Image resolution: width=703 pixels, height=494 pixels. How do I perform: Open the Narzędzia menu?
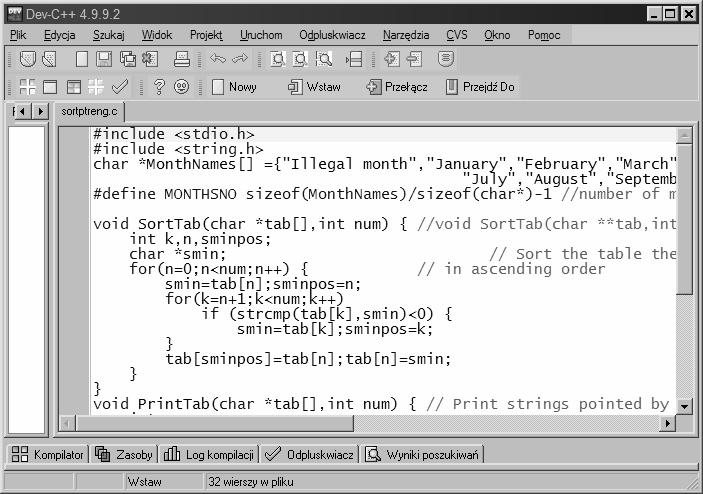pyautogui.click(x=406, y=35)
